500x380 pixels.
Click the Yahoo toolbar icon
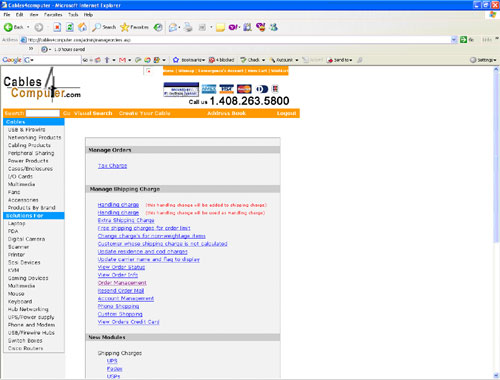tap(233, 27)
